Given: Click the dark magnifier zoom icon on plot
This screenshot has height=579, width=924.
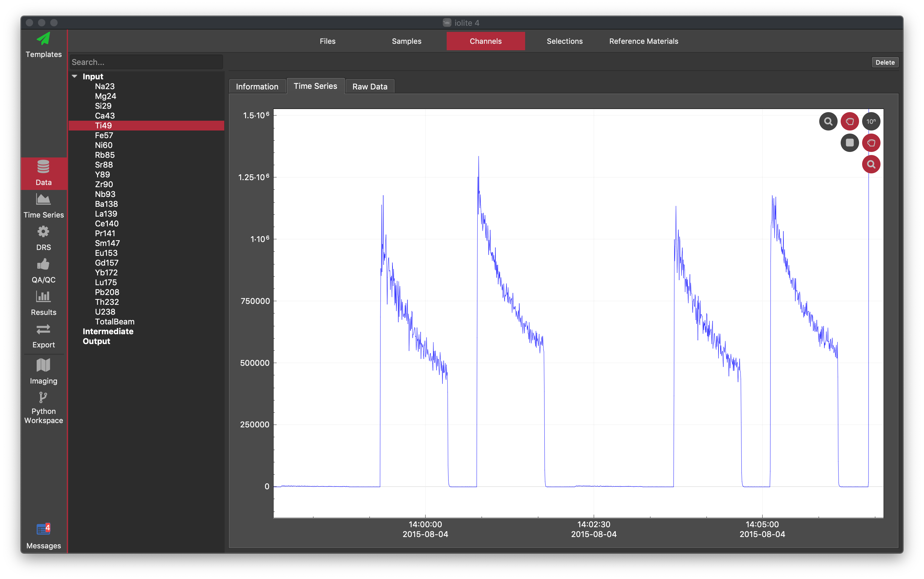Looking at the screenshot, I should (x=828, y=121).
